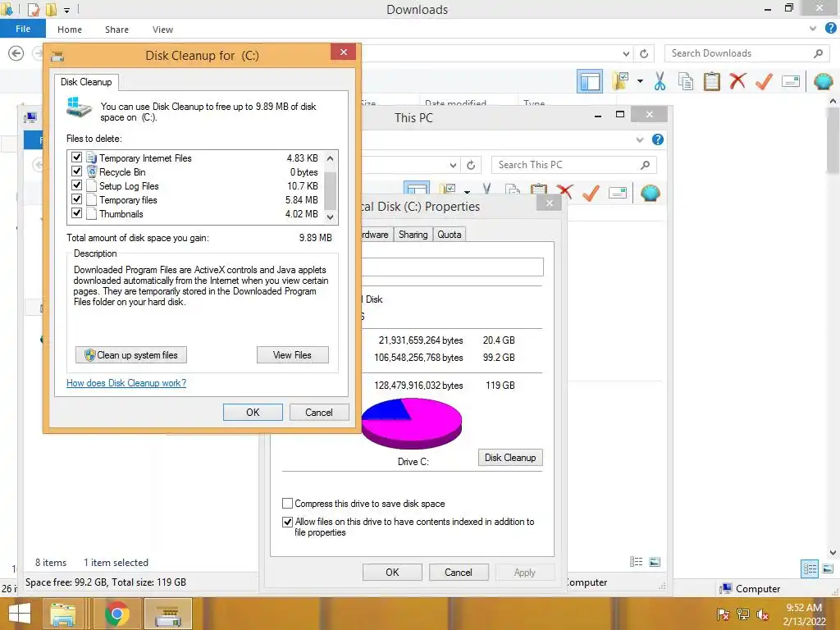The image size is (840, 630).
Task: Click the red X Delete icon in This PC toolbar
Action: tap(564, 191)
